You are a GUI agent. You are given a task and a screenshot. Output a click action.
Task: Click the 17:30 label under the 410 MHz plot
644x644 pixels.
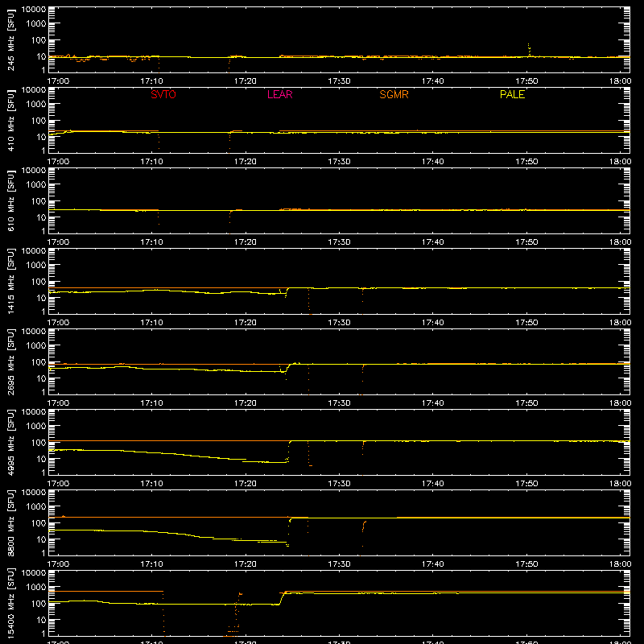click(x=339, y=162)
